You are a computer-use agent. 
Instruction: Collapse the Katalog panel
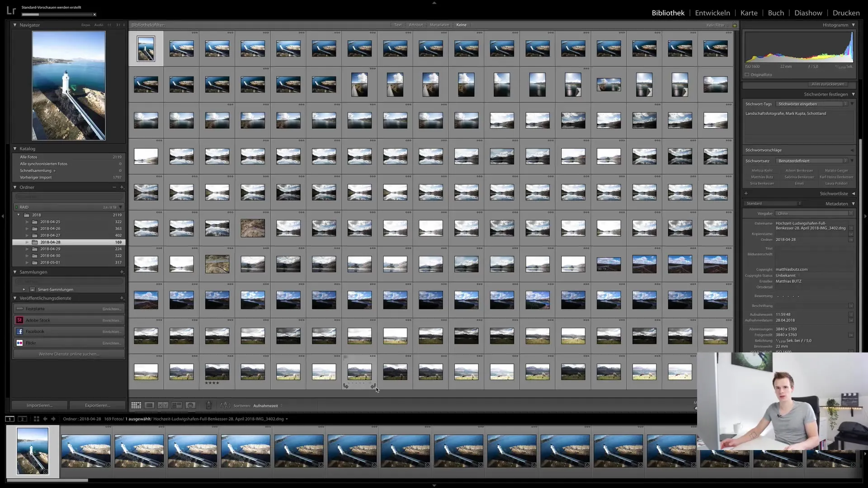[15, 149]
